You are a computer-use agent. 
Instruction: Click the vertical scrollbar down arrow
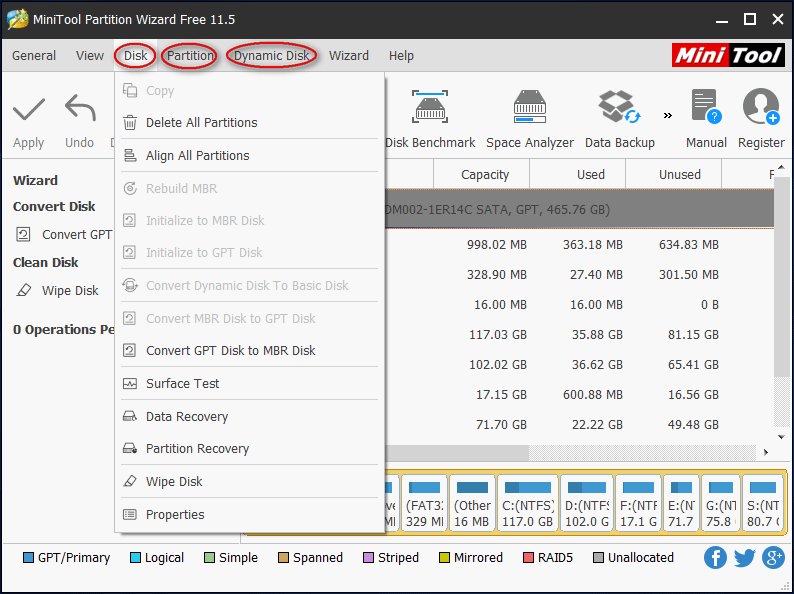pos(781,437)
